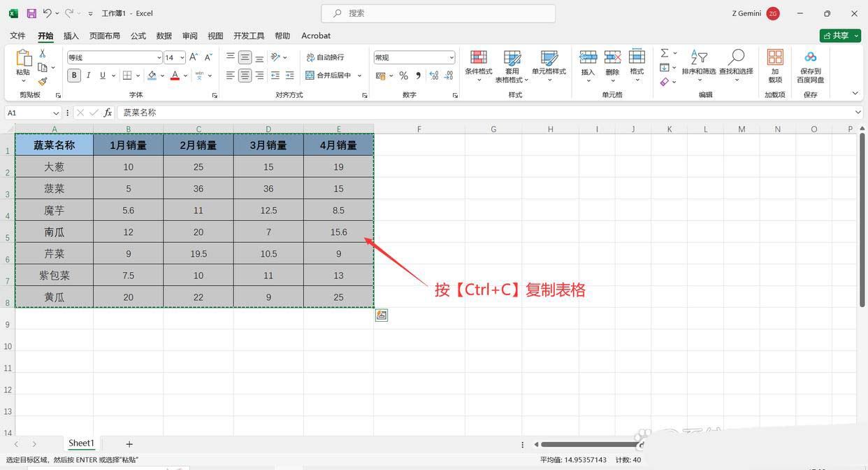Screen dimensions: 868x470
Task: Collapse the ribbon with the chevron
Action: pos(855,93)
